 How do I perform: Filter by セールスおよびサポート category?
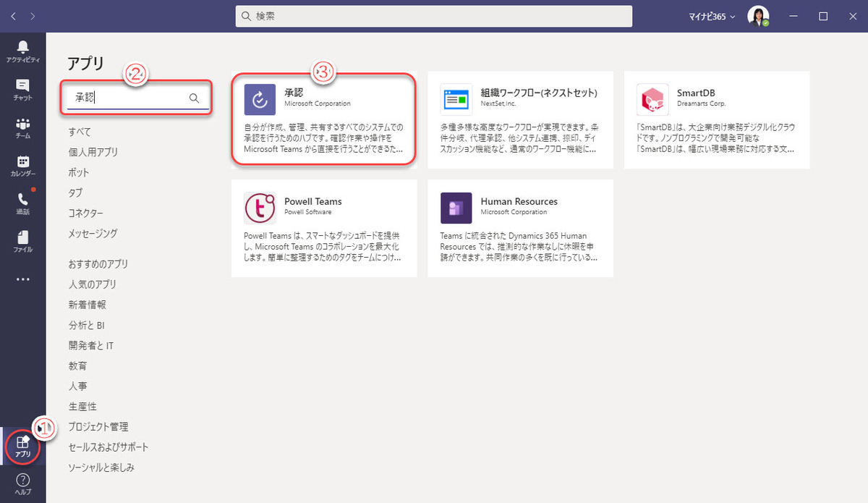click(109, 447)
